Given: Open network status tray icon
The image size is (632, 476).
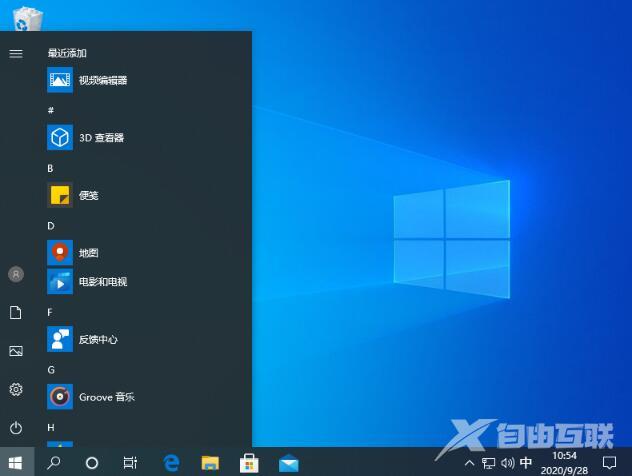Looking at the screenshot, I should tap(489, 463).
